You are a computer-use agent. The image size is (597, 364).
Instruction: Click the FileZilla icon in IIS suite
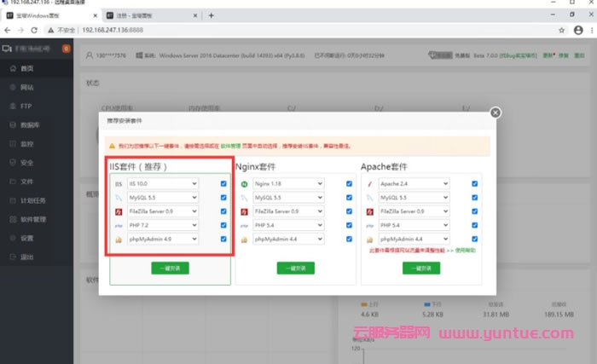point(118,211)
